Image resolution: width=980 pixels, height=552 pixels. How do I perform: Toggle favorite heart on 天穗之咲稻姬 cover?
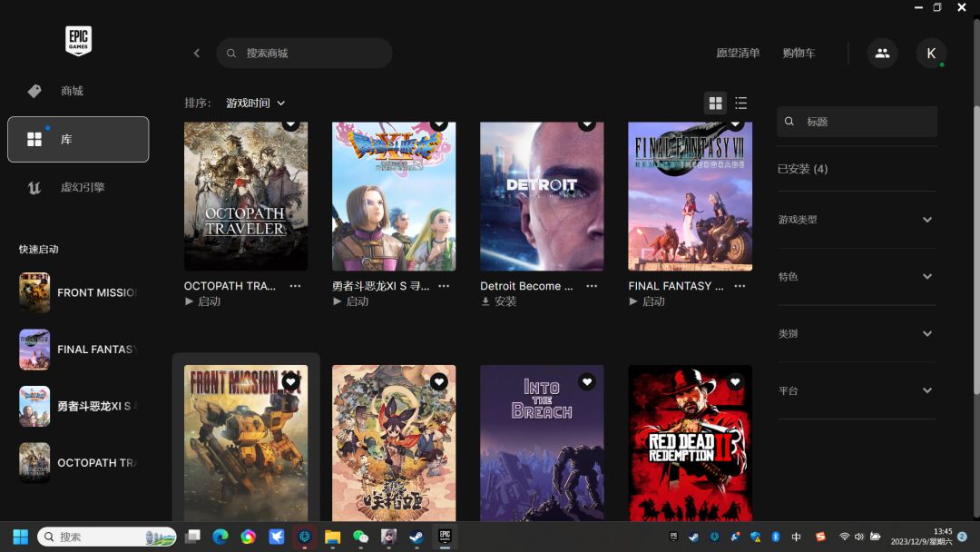(439, 381)
